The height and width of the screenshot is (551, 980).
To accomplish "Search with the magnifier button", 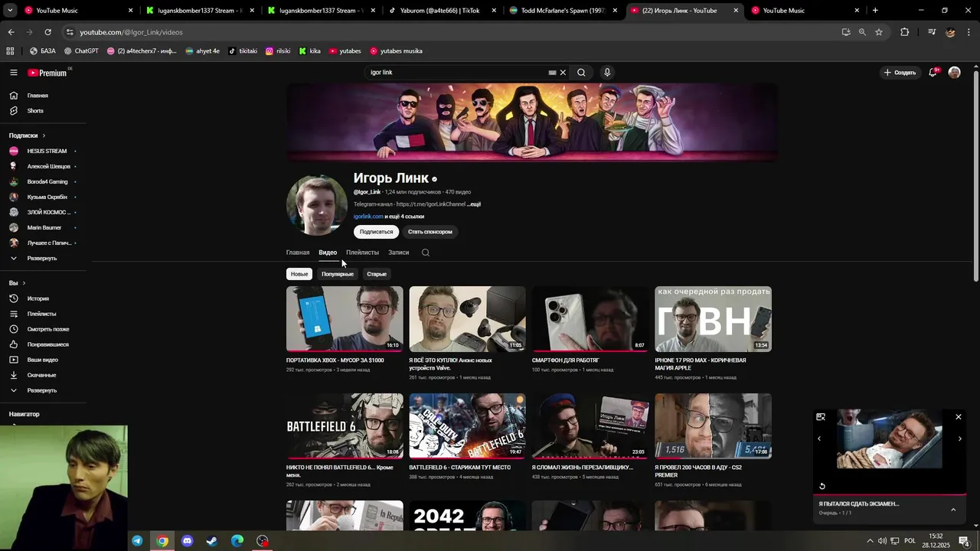I will [581, 73].
